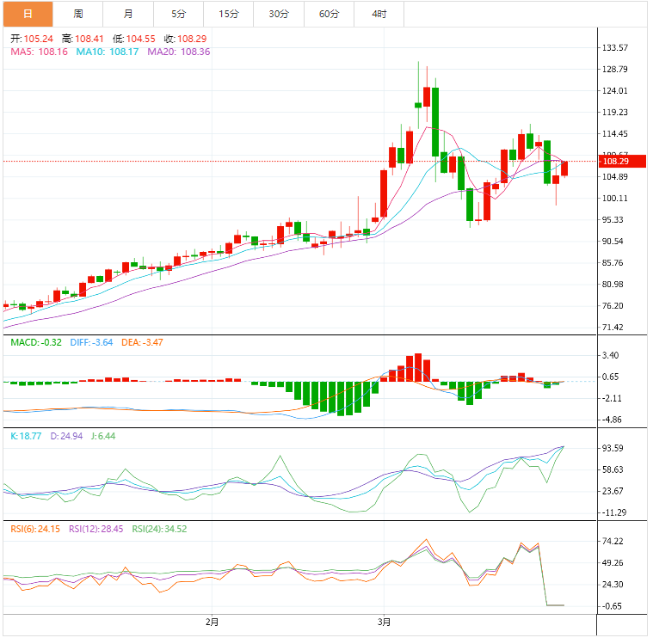Click the tallest red MACD histogram bar
The height and width of the screenshot is (644, 653).
coord(418,367)
